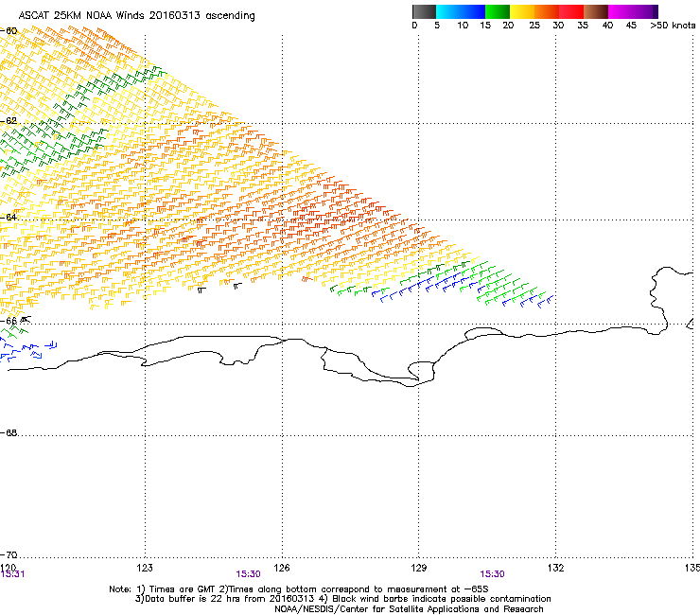Click the dark purple 45-50 knots legend segment
The width and height of the screenshot is (700, 615).
[645, 11]
